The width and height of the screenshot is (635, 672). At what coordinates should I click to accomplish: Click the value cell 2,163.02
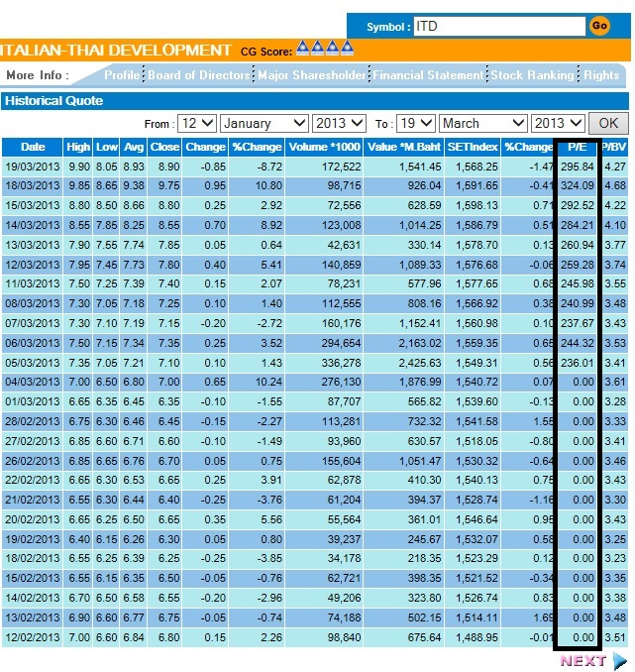[x=420, y=343]
